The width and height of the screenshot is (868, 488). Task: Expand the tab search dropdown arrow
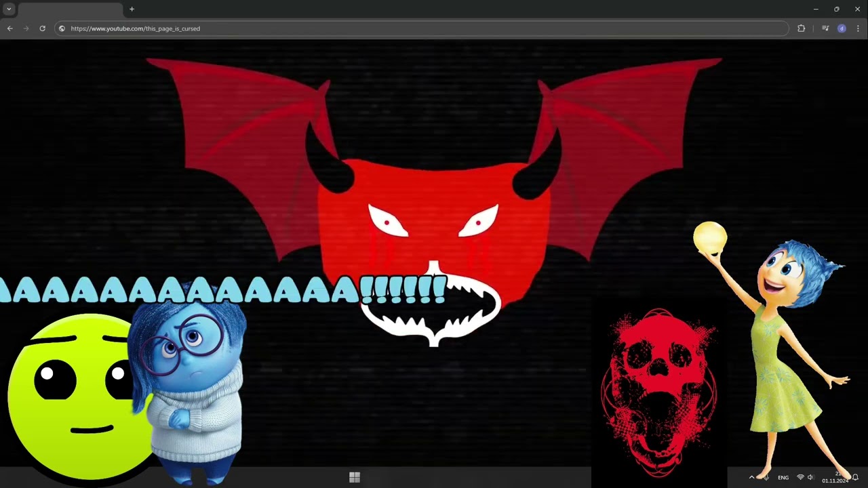9,9
